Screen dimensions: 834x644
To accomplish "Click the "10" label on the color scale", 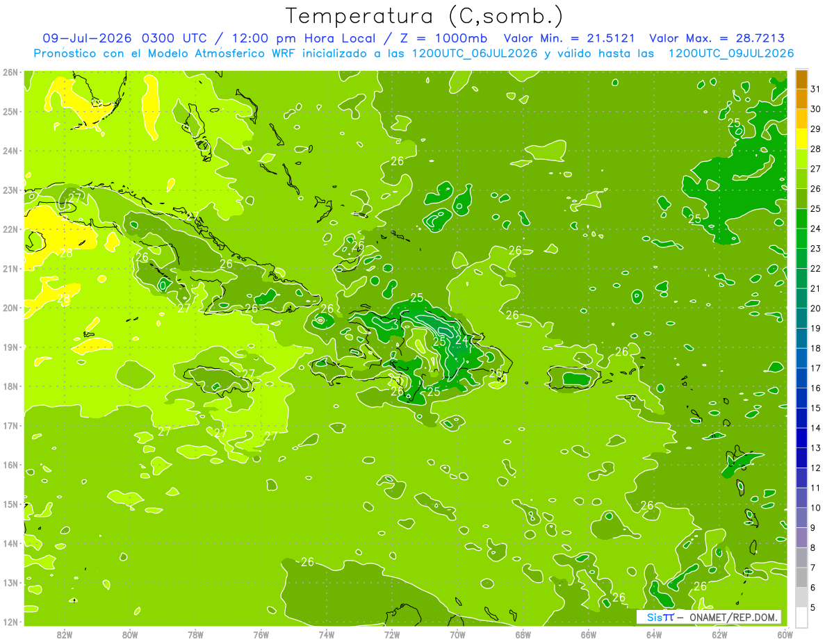I will click(x=816, y=508).
